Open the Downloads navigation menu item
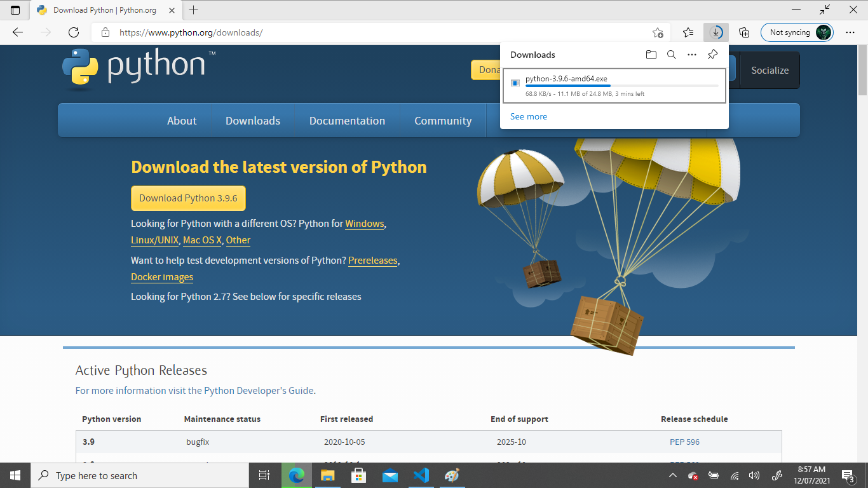This screenshot has width=868, height=488. (253, 121)
